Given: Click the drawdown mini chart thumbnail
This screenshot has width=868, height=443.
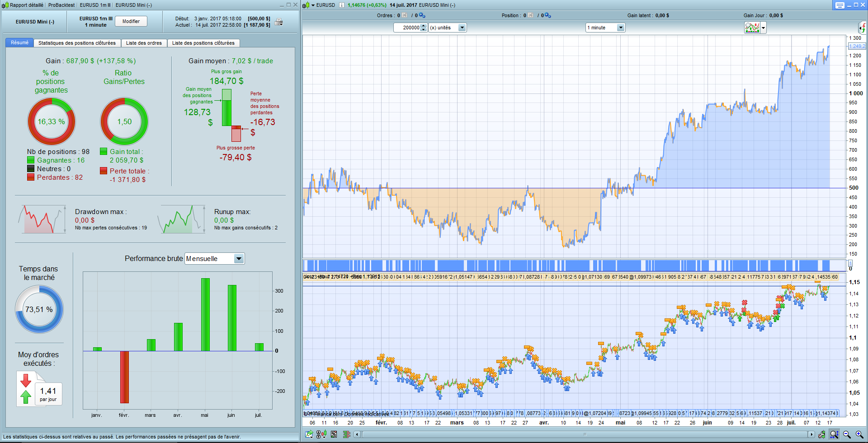Looking at the screenshot, I should [x=42, y=219].
